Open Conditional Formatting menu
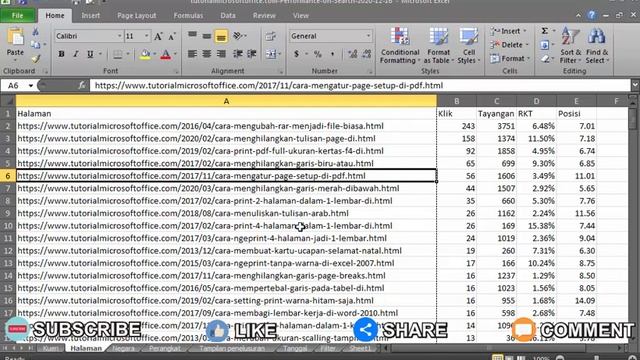640x360 pixels. pyautogui.click(x=400, y=46)
